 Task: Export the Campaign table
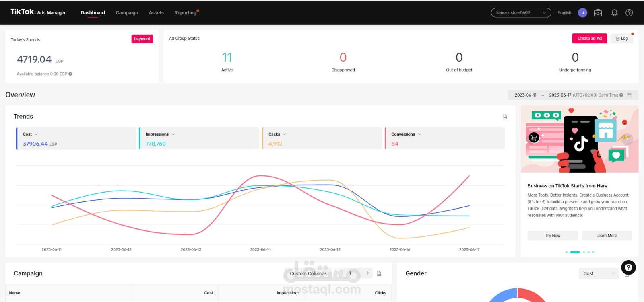point(379,273)
